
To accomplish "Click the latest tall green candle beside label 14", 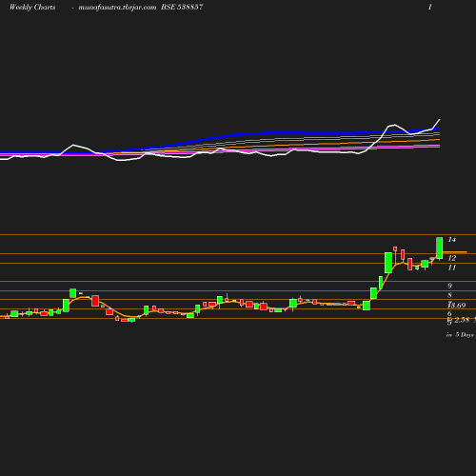I will (x=440, y=248).
